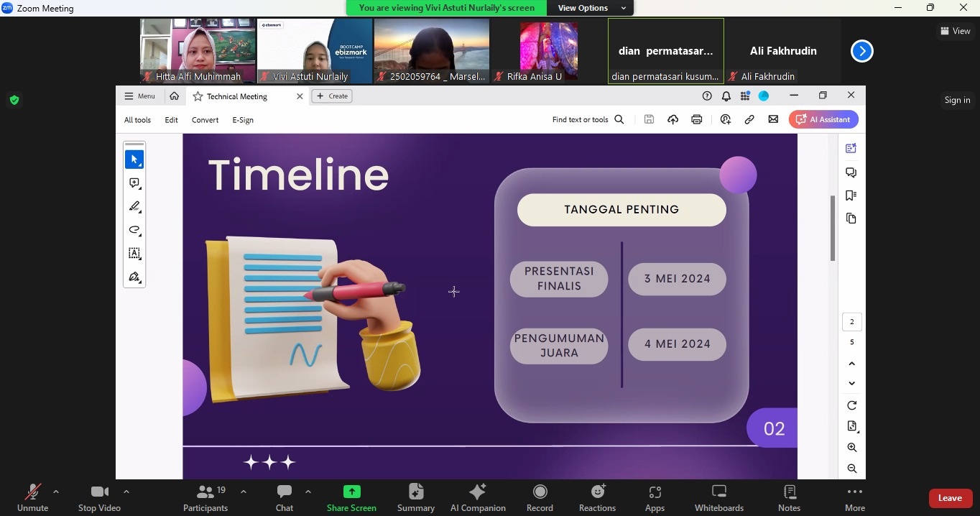Open the View Options dropdown
This screenshot has height=516, width=980.
(x=591, y=8)
